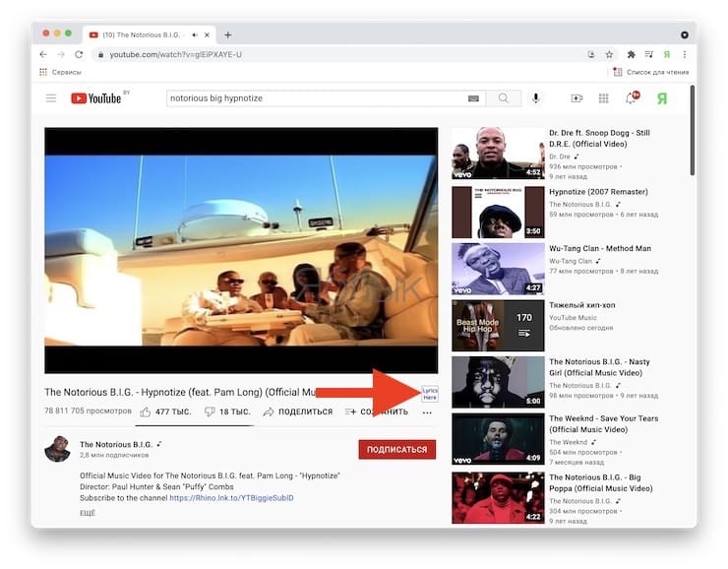The height and width of the screenshot is (569, 728).
Task: Open the install/download icon in address bar
Action: [591, 54]
